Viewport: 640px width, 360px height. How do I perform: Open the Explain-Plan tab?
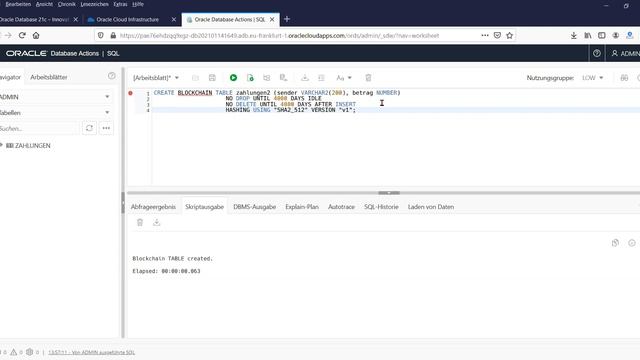(302, 207)
